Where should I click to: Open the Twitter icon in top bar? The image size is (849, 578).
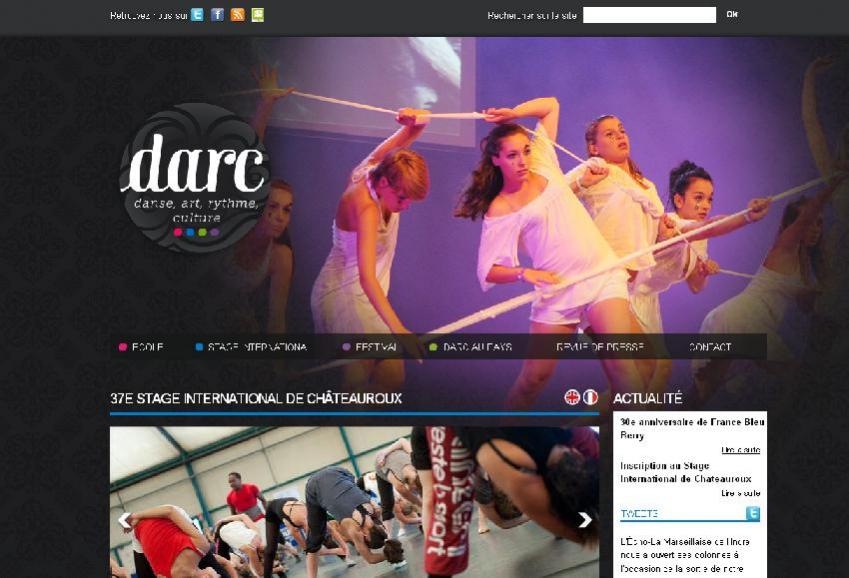pos(197,15)
